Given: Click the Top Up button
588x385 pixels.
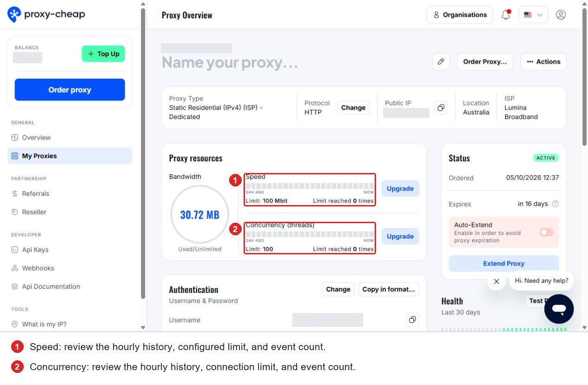Looking at the screenshot, I should point(103,54).
